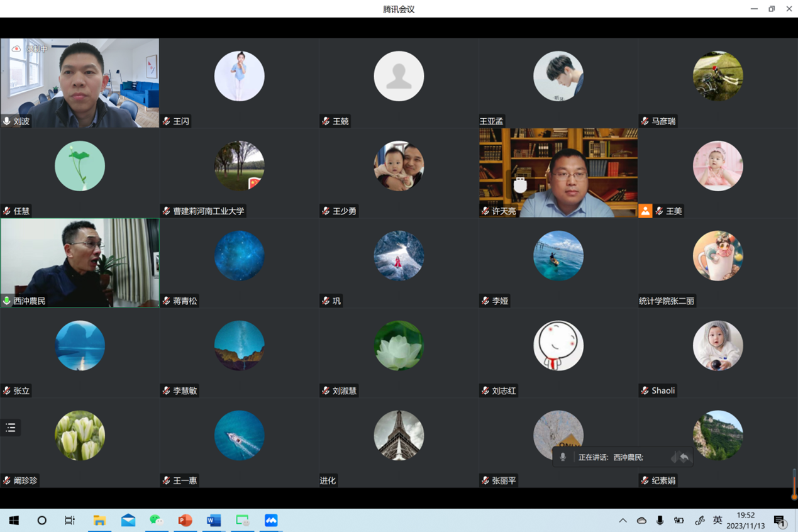Image resolution: width=798 pixels, height=532 pixels.
Task: Open Tencent Meeting from the taskbar
Action: click(x=271, y=521)
